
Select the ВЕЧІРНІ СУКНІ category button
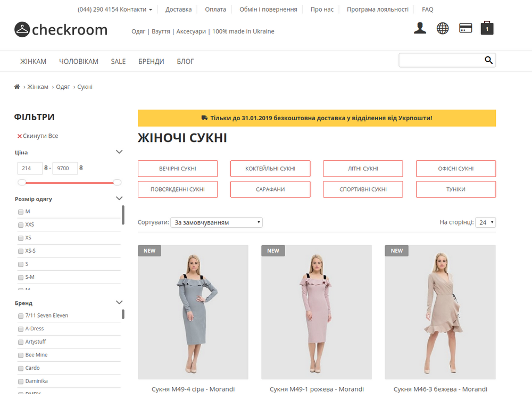(178, 169)
